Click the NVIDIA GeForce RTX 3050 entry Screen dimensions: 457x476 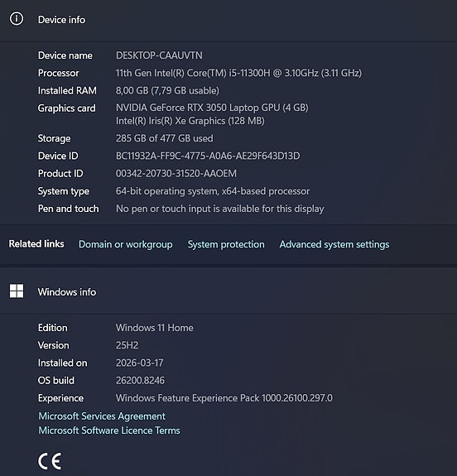212,108
